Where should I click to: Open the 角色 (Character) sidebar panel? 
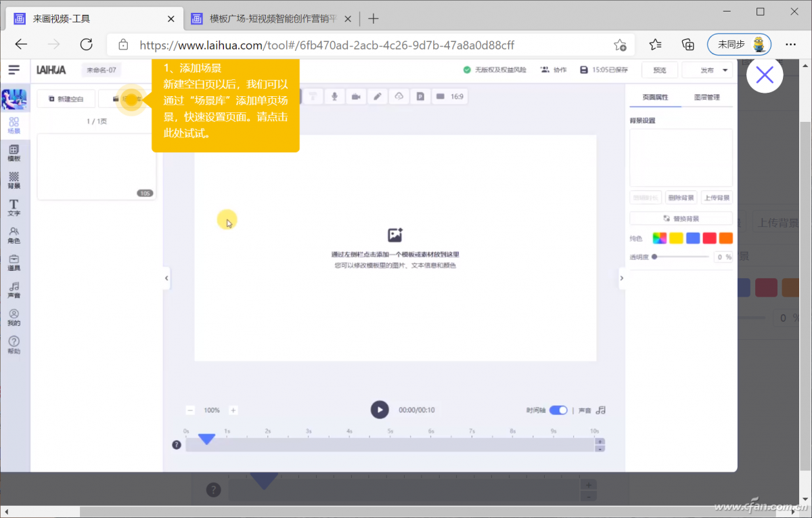14,236
